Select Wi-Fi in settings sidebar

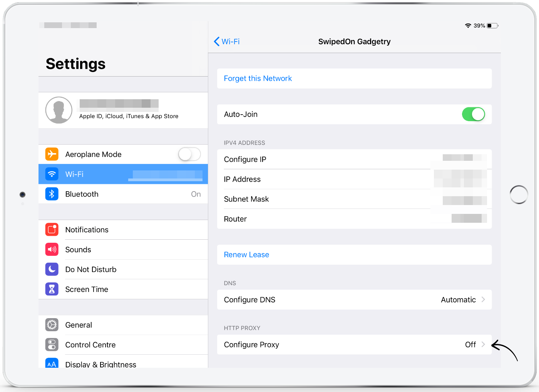point(123,174)
